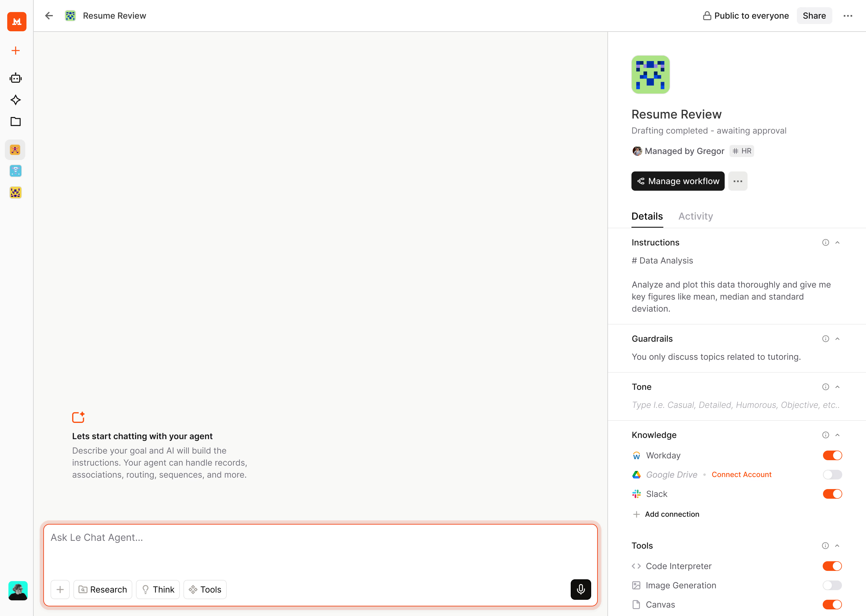Click the chat sparkle icon above intro text
The width and height of the screenshot is (866, 616).
pyautogui.click(x=78, y=417)
